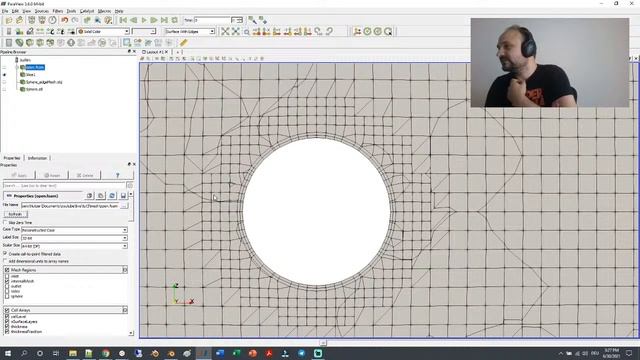Switch to the Information tab

coord(37,158)
